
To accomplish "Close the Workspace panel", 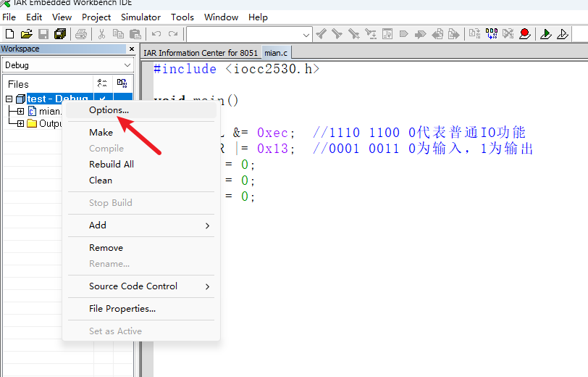I will point(132,49).
